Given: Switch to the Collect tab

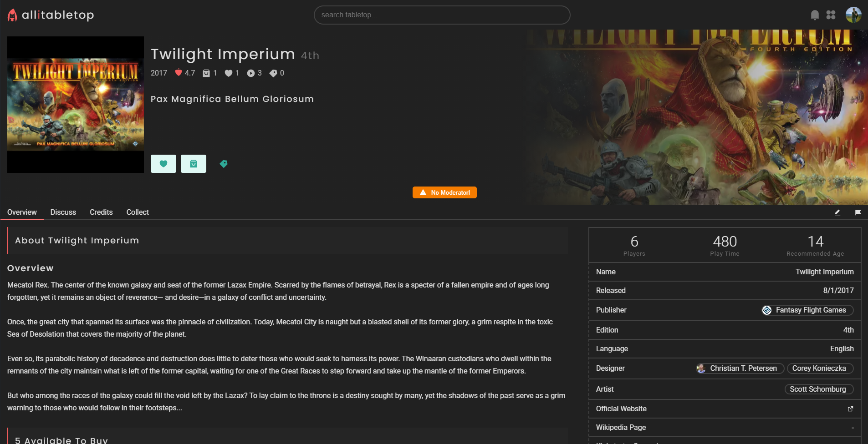Looking at the screenshot, I should (138, 212).
